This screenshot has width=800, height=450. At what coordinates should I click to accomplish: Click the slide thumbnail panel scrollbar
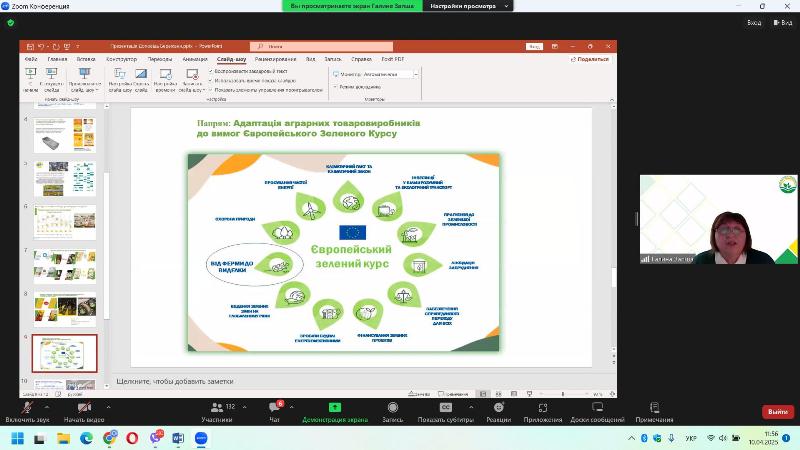[x=107, y=245]
